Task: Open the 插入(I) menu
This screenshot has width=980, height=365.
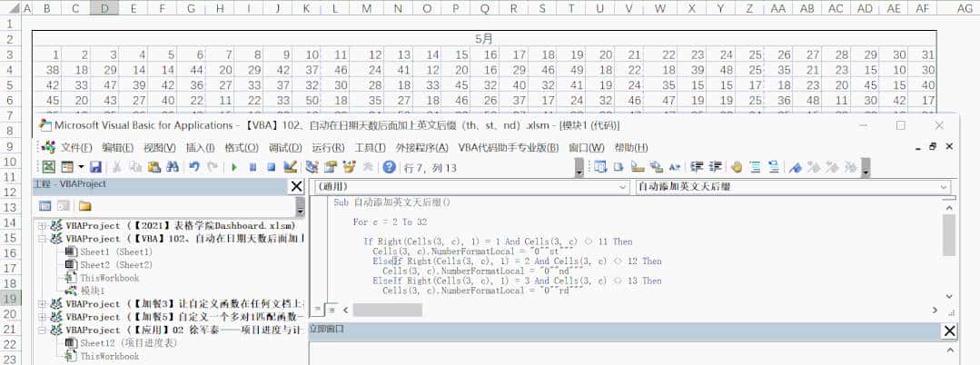Action: click(x=201, y=148)
